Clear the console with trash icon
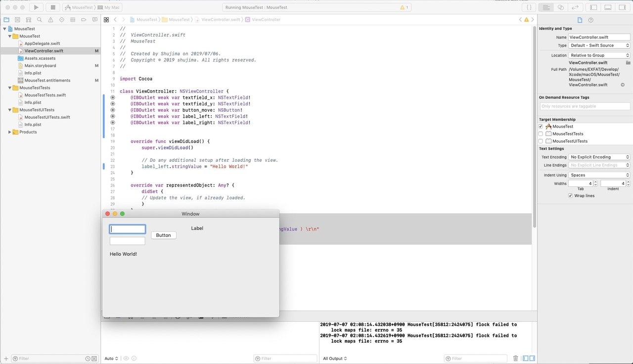Viewport: 633px width, 364px height. [516, 359]
